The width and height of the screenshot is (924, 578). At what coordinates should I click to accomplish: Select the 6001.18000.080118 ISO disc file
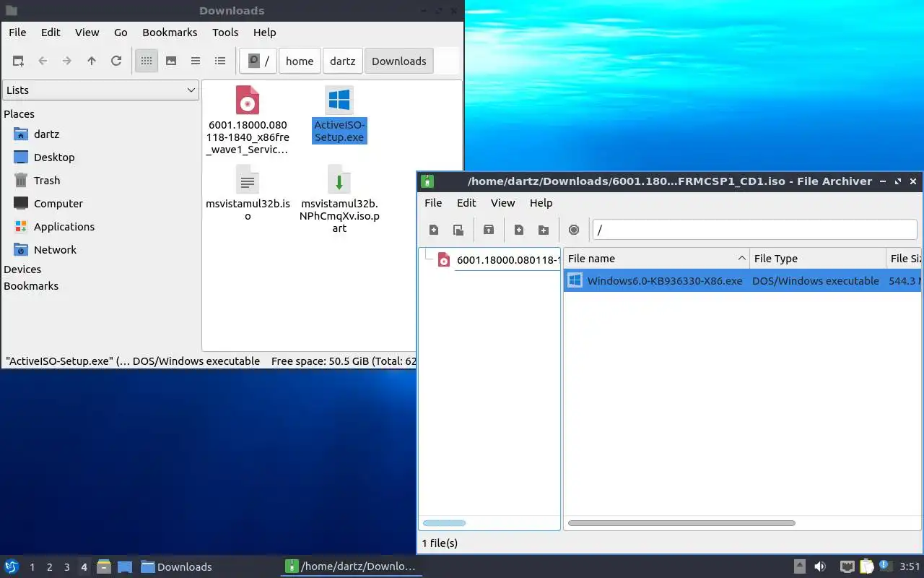248,120
